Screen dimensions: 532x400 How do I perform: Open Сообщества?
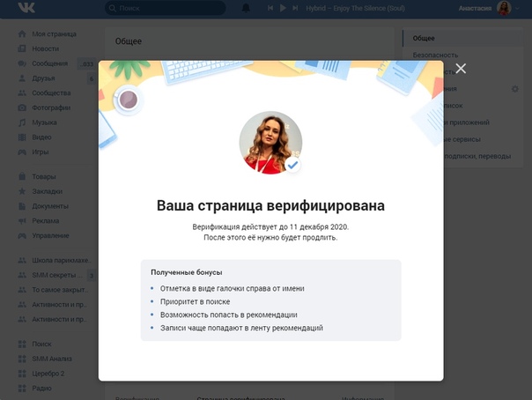pos(51,93)
